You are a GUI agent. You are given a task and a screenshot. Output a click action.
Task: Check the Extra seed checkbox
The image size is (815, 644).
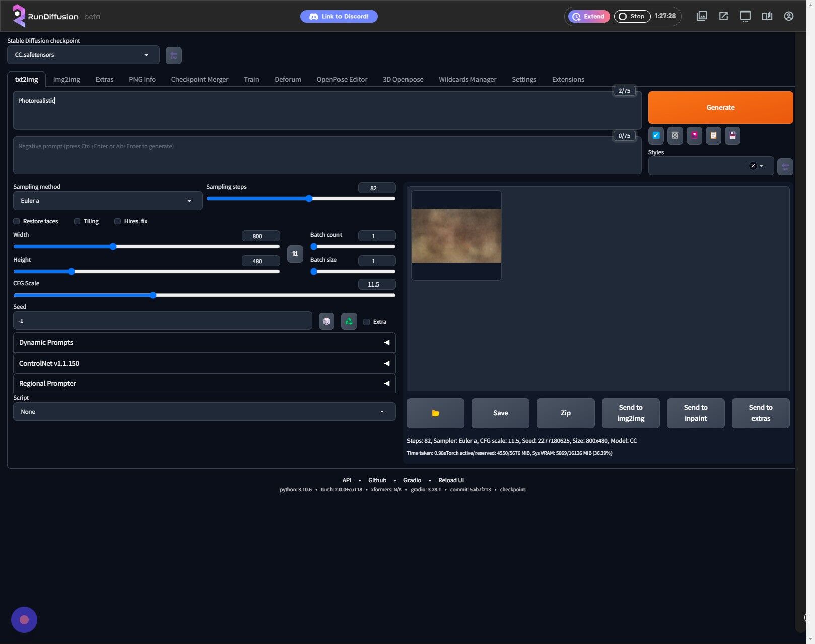(x=366, y=322)
